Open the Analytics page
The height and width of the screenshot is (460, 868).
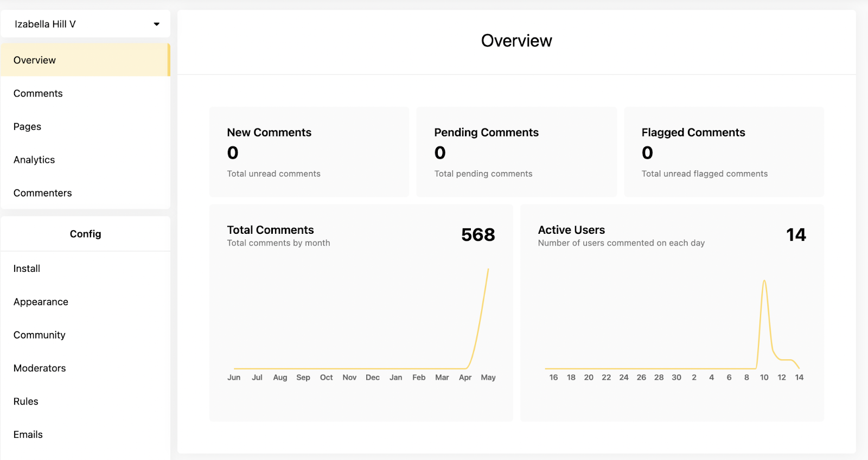point(86,159)
